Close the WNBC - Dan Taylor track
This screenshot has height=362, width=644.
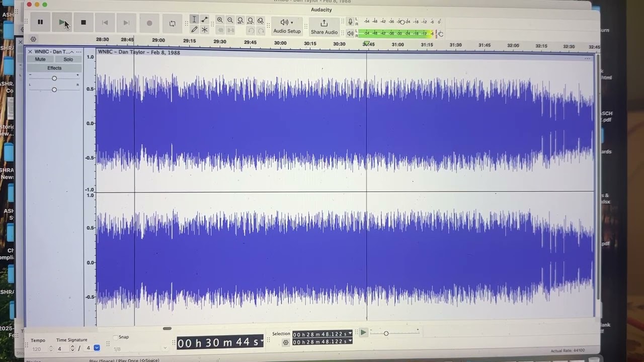coord(30,52)
